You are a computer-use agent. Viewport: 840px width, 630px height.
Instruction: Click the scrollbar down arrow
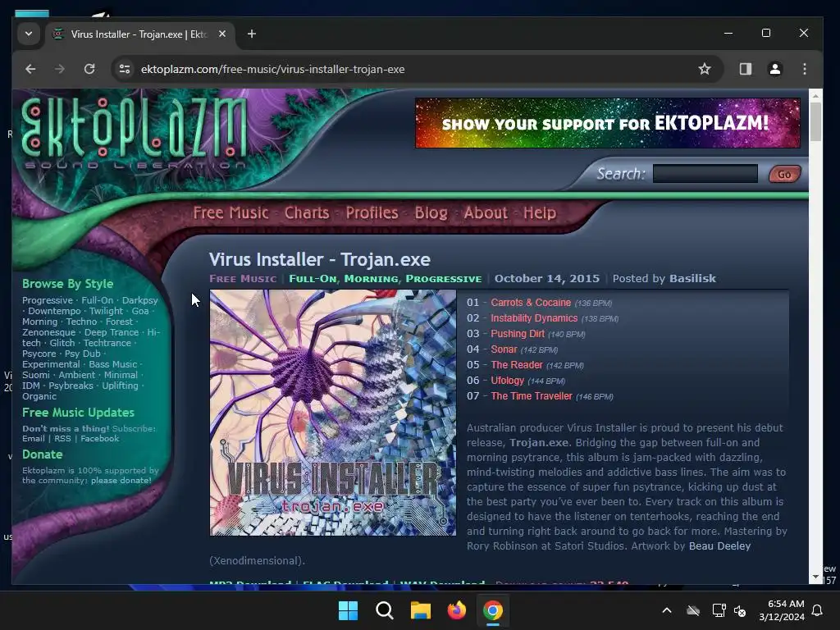click(x=815, y=577)
